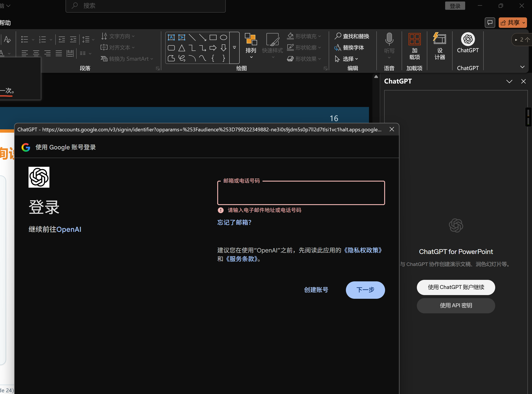Pick the Scribble shape

pos(182,58)
